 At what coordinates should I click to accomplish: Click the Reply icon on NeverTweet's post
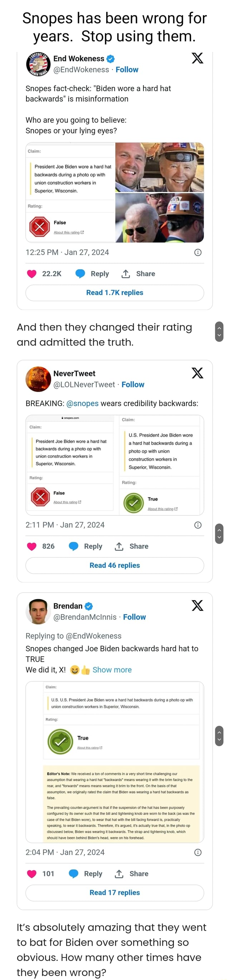coord(73,546)
